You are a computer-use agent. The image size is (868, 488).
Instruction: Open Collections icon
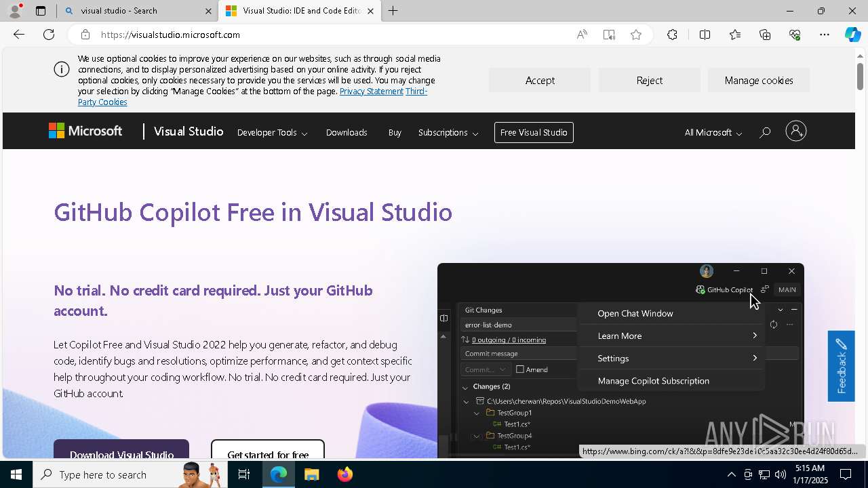765,35
